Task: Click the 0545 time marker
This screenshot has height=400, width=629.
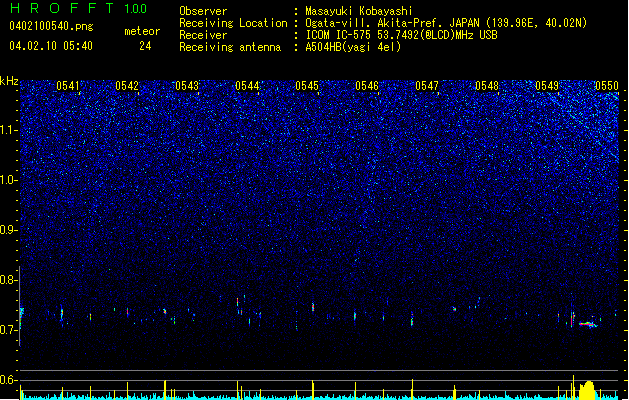Action: pos(307,86)
